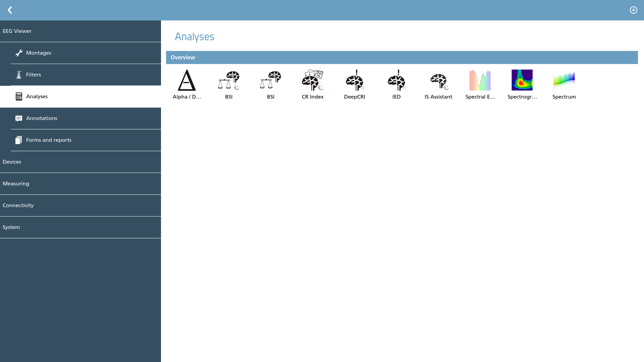Select the Analyses sidebar item
The height and width of the screenshot is (362, 644).
[x=80, y=97]
